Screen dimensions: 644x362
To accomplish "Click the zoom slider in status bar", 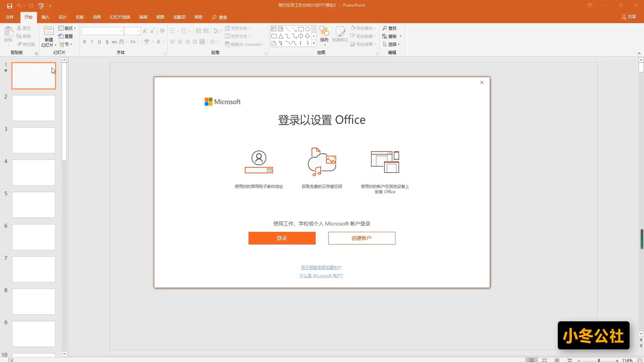I will [x=599, y=360].
